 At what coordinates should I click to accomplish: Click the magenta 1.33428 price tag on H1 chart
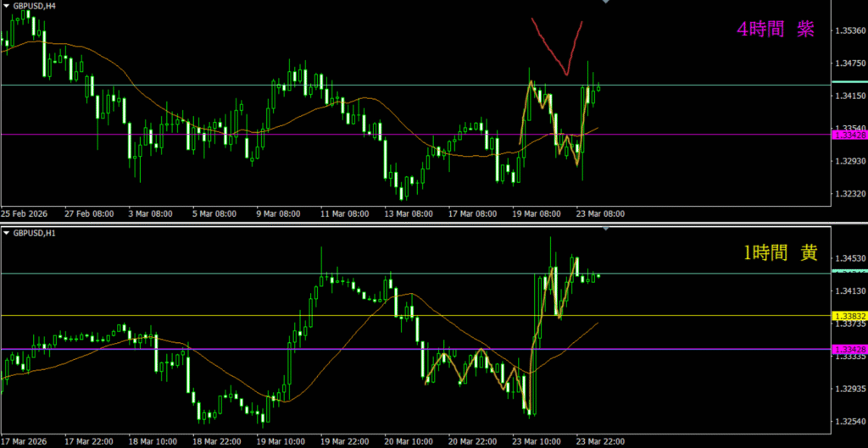click(x=849, y=349)
